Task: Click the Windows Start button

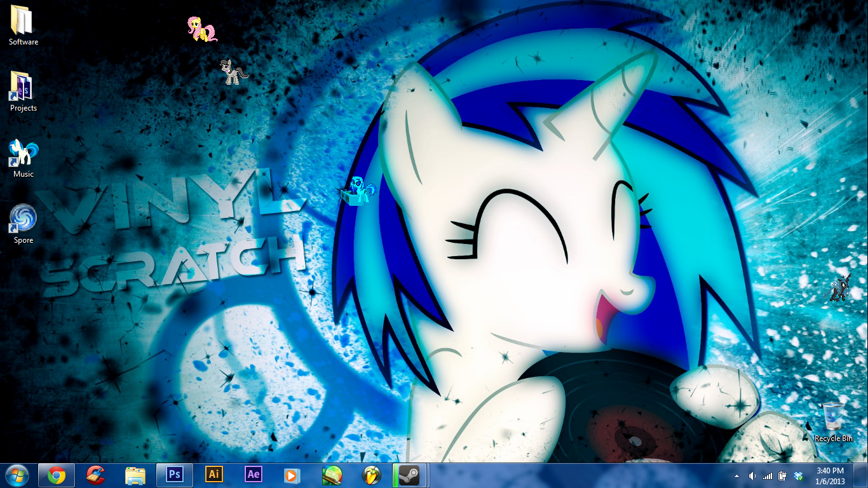Action: pos(17,475)
